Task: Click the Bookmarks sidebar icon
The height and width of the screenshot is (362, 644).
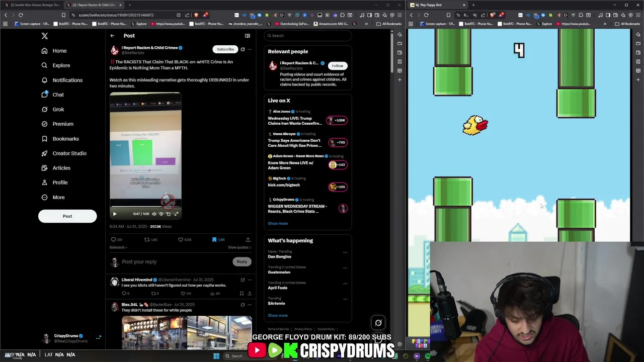Action: pos(44,139)
